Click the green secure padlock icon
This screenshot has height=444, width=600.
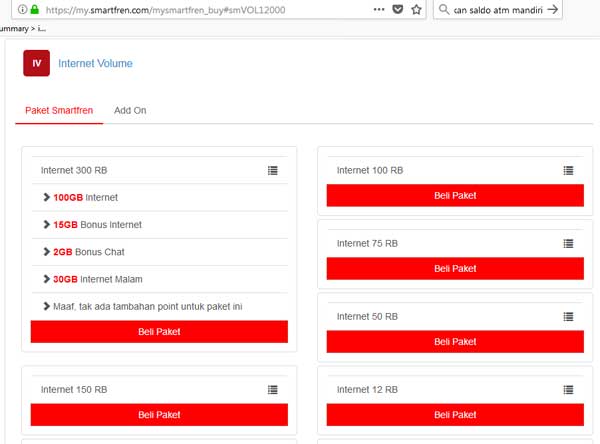click(x=35, y=9)
